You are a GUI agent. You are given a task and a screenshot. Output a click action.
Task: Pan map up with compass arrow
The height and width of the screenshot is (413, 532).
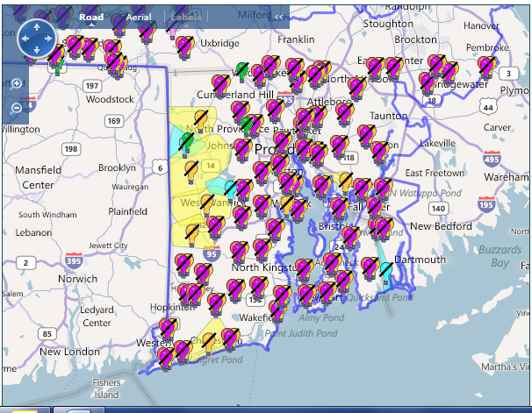click(37, 27)
